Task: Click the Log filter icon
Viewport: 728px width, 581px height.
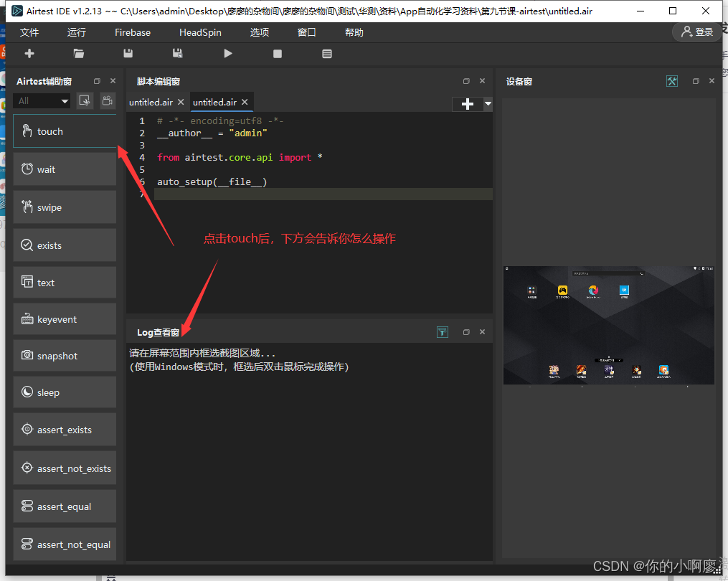Action: (x=443, y=332)
